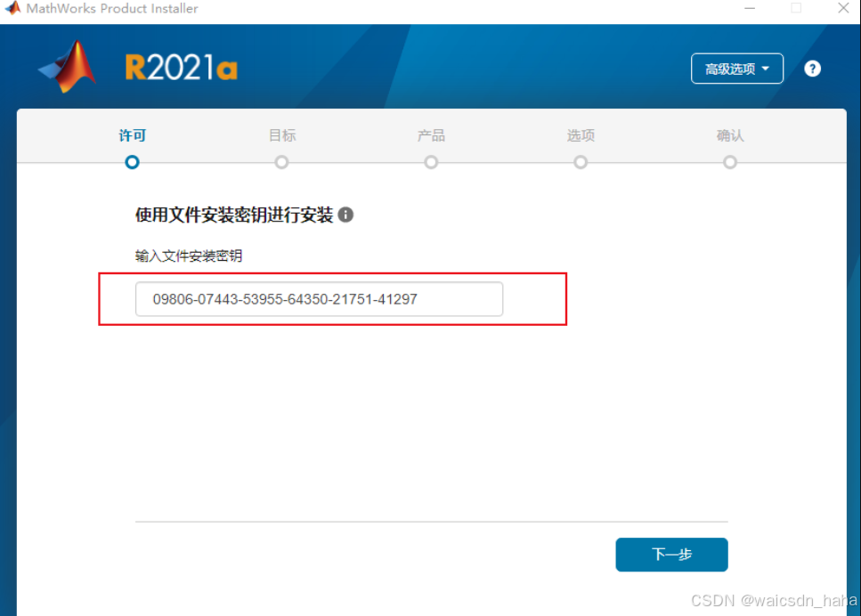This screenshot has width=861, height=616.
Task: Click the 下一步 button
Action: (671, 555)
